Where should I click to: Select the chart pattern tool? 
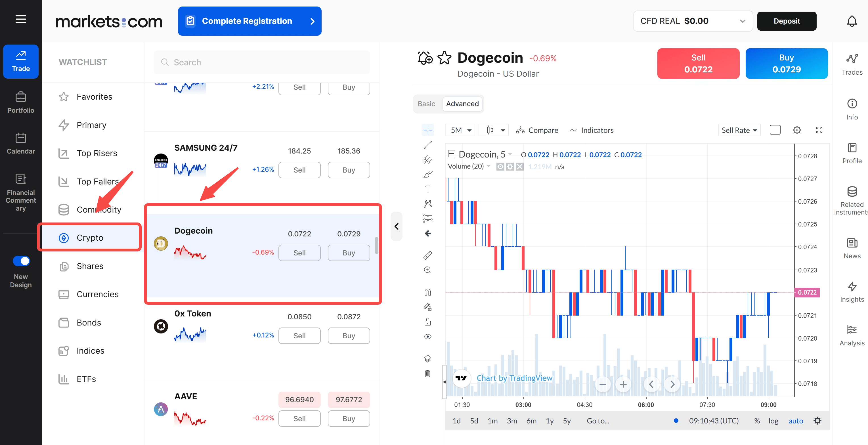pos(427,203)
